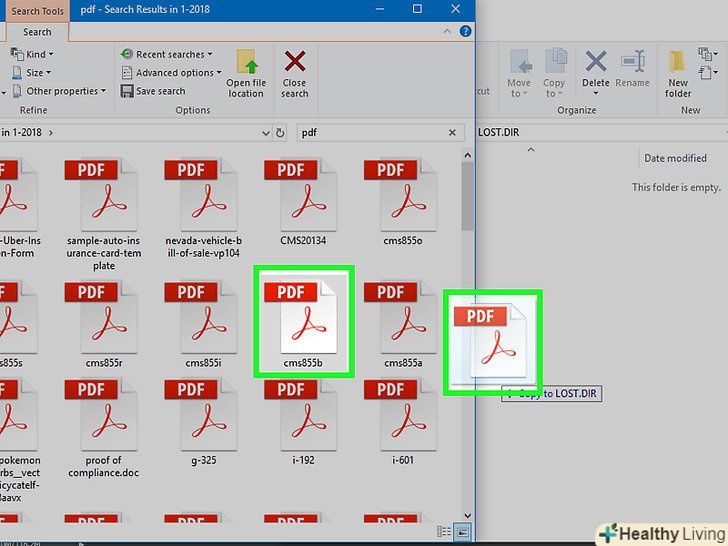This screenshot has width=728, height=546.
Task: Click New folder in LOST.DIR window
Action: [x=678, y=74]
